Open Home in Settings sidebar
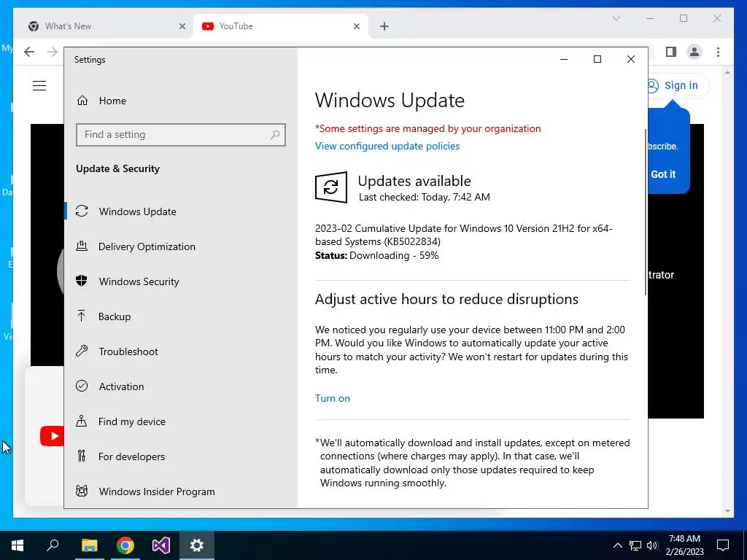This screenshot has height=560, width=747. pos(112,101)
